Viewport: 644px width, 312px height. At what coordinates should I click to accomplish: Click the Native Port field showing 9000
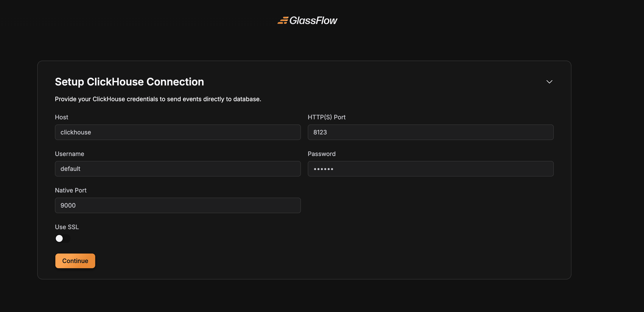(177, 205)
